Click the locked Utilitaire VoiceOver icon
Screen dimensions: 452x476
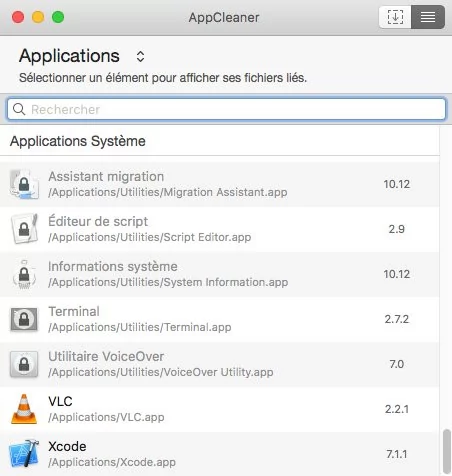pos(24,364)
